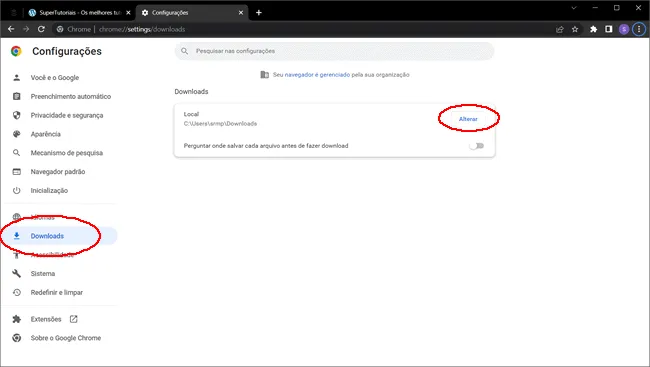Click the forward navigation arrow
This screenshot has width=650, height=367.
[x=26, y=29]
